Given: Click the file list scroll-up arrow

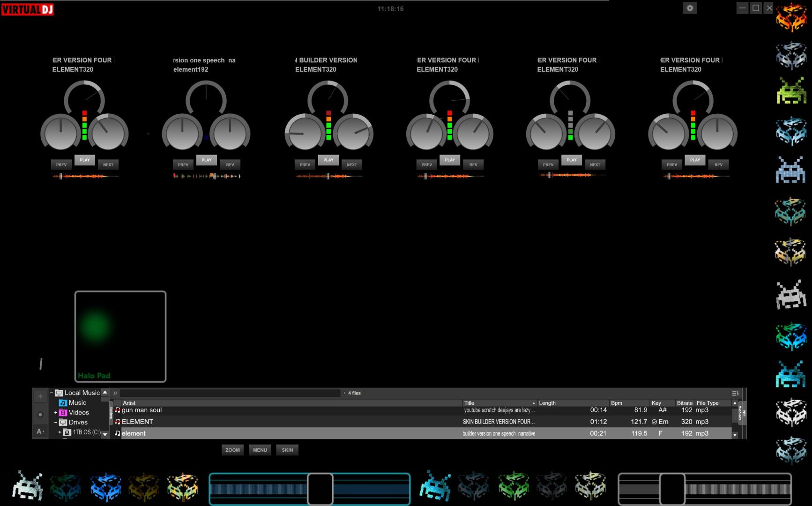Looking at the screenshot, I should [735, 403].
